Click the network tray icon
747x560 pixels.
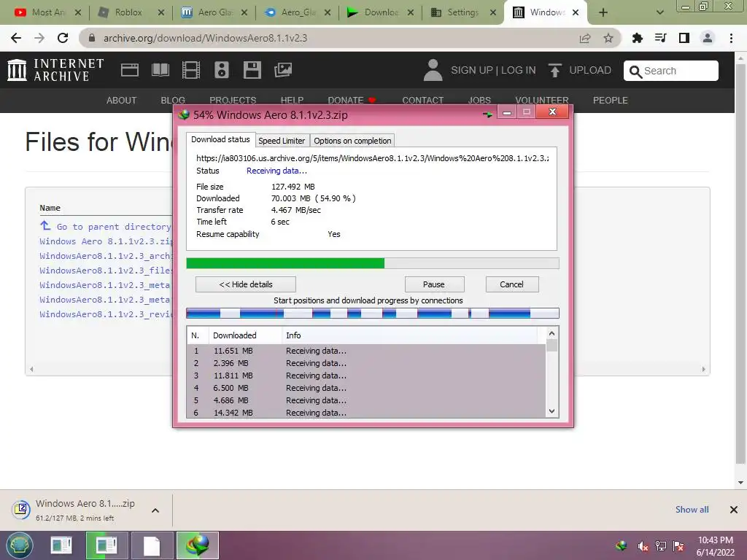pyautogui.click(x=661, y=546)
